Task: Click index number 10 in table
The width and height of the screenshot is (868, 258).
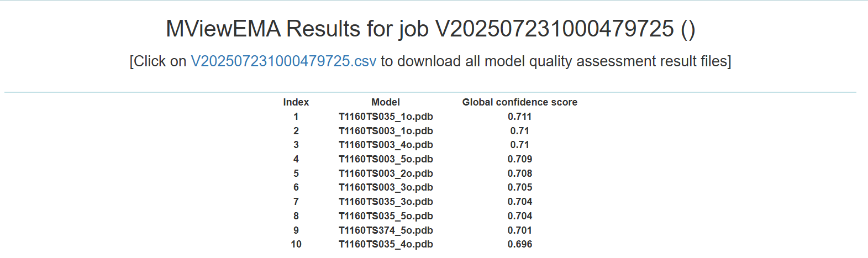Action: click(296, 244)
